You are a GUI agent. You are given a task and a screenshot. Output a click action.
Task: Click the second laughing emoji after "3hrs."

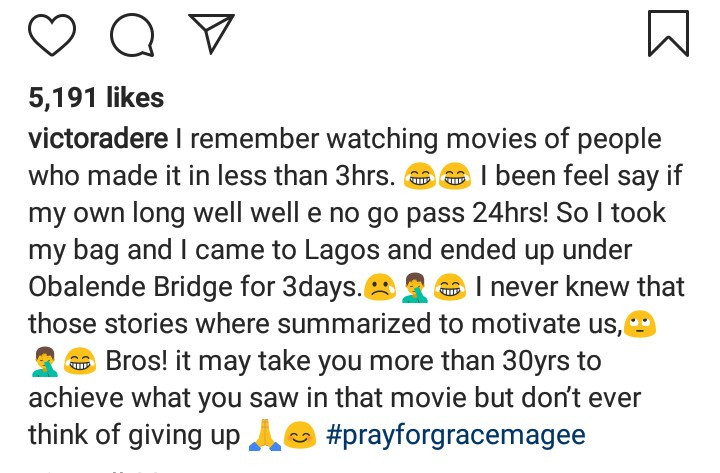(455, 178)
